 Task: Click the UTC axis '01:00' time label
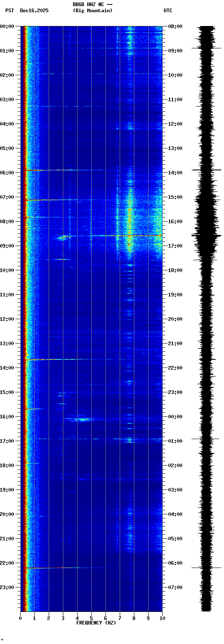coord(175,441)
